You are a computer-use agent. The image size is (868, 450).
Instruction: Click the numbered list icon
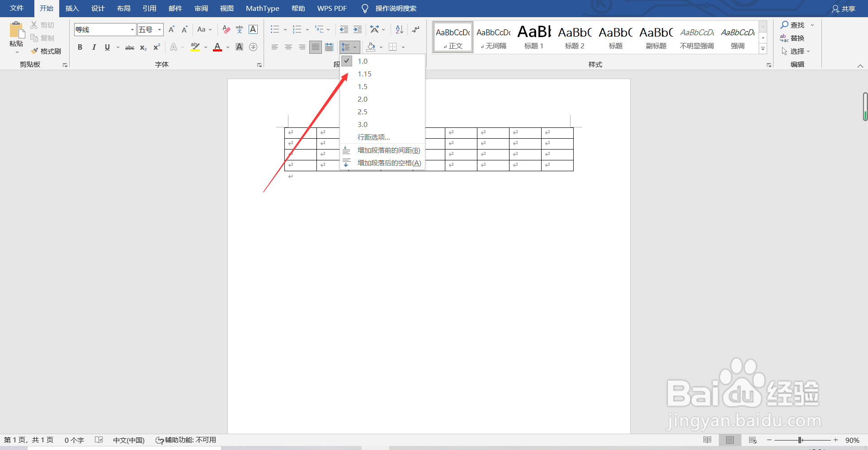click(x=297, y=29)
